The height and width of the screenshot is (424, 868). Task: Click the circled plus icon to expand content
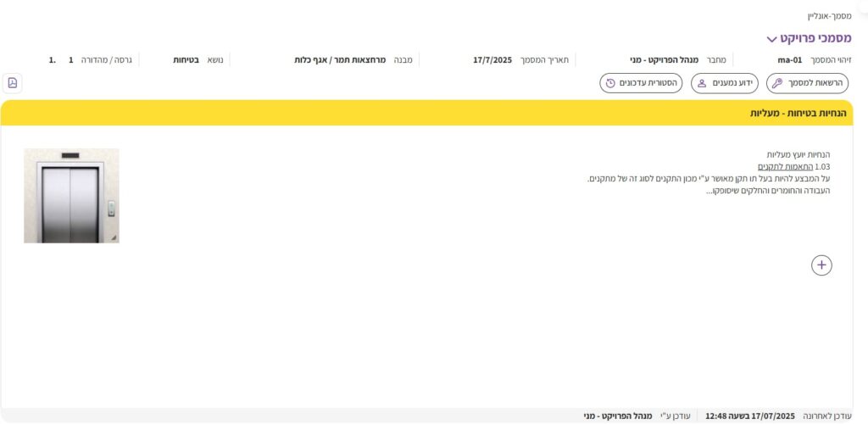(821, 265)
